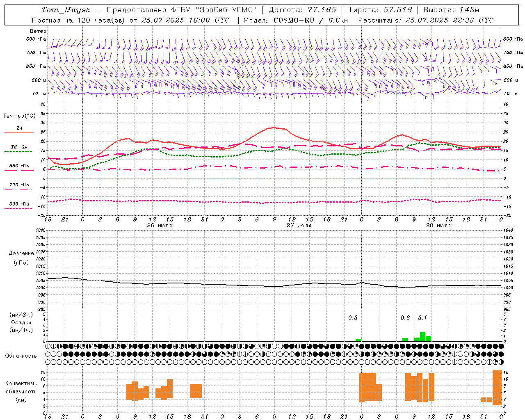Click the Tom_Maysk station title

coord(66,10)
